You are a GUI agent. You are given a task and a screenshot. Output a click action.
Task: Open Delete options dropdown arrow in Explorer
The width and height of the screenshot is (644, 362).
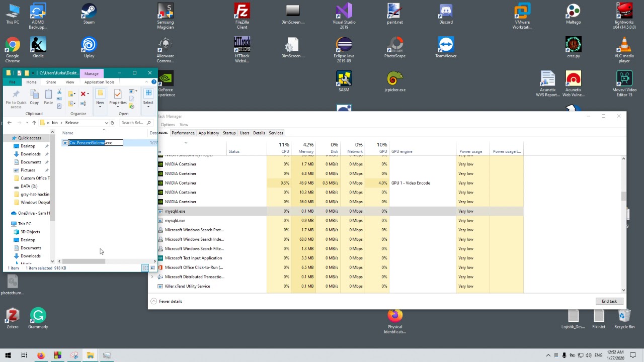(88, 94)
